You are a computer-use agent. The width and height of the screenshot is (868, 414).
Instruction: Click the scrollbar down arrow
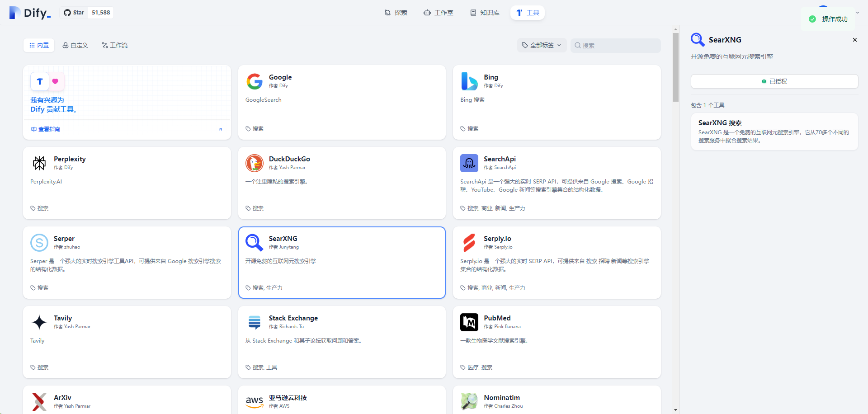675,410
